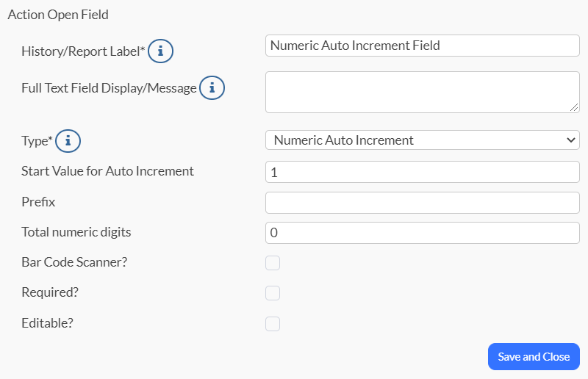Image resolution: width=588 pixels, height=379 pixels.
Task: Click the "Required?" label text
Action: click(50, 292)
